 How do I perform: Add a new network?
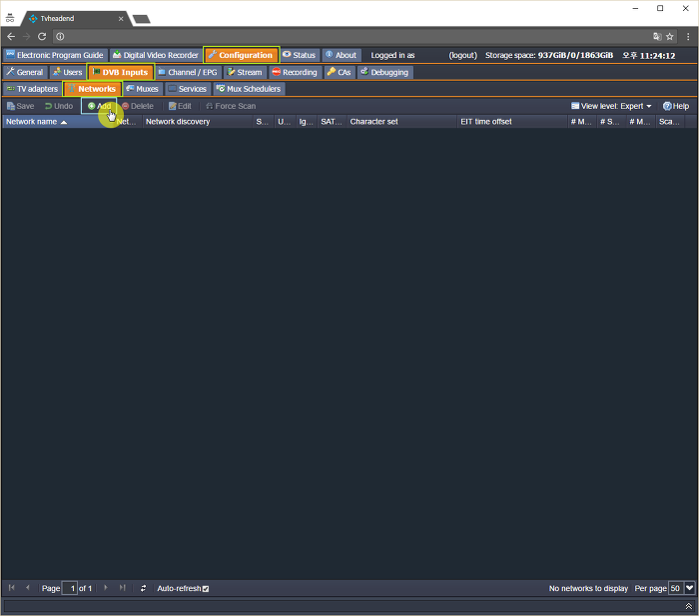coord(99,106)
